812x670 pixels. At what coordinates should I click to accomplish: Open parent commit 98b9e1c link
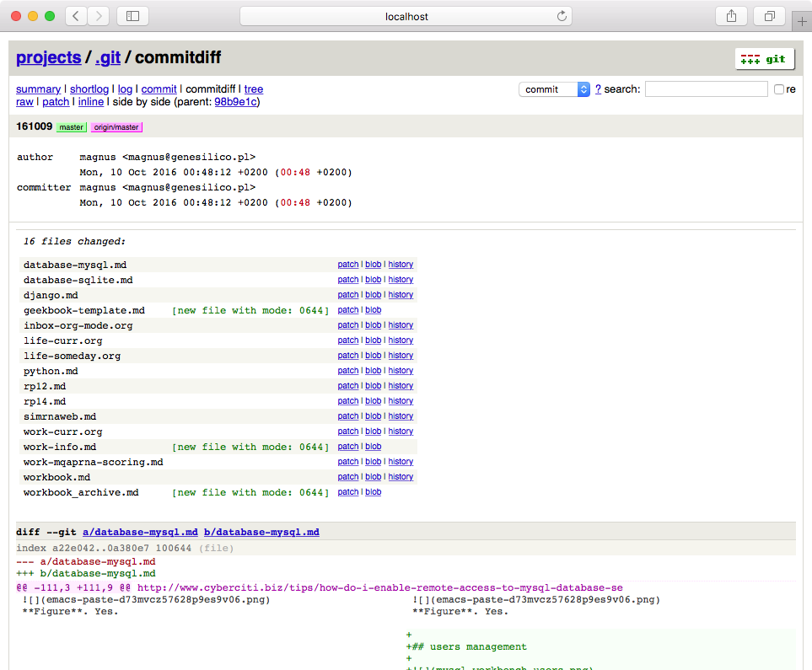click(x=235, y=102)
